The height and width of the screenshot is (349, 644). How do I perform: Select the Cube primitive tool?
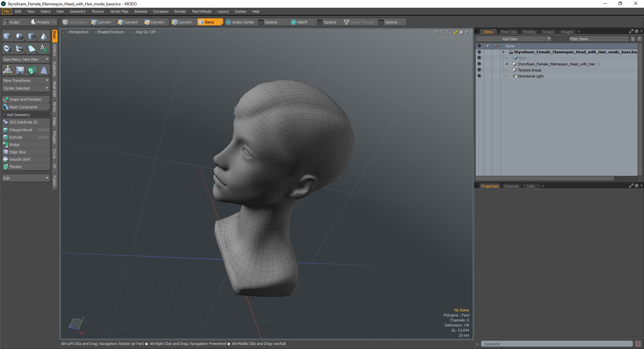click(7, 36)
